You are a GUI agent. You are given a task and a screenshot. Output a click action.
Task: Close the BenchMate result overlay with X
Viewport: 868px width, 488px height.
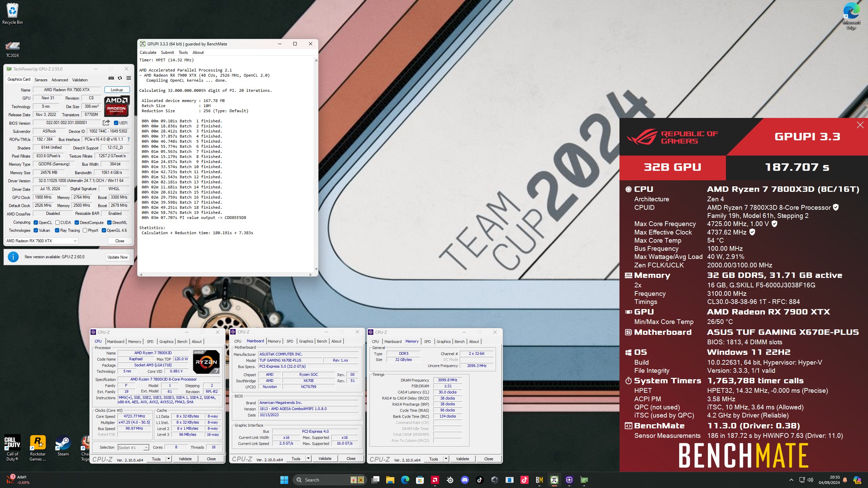tap(860, 125)
